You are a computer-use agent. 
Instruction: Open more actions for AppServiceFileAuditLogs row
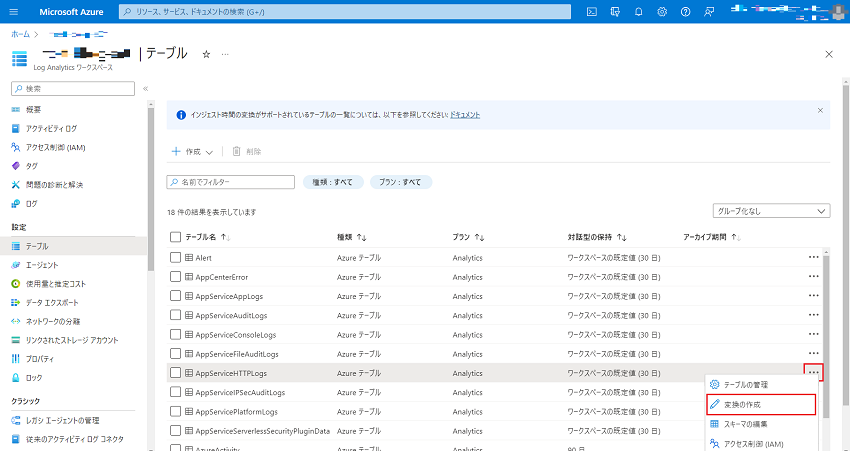pos(813,353)
